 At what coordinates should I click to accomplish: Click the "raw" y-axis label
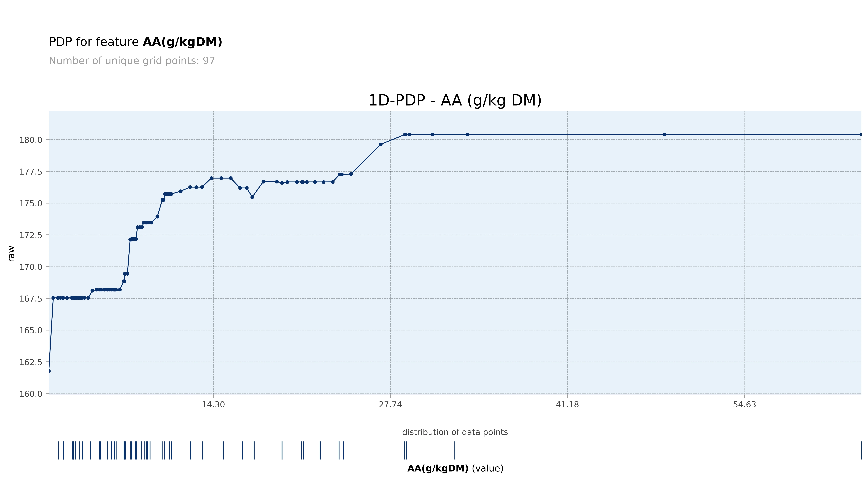(x=11, y=254)
